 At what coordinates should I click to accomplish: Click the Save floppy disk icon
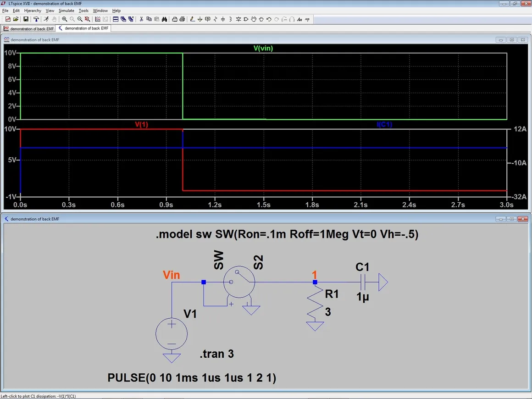point(26,19)
